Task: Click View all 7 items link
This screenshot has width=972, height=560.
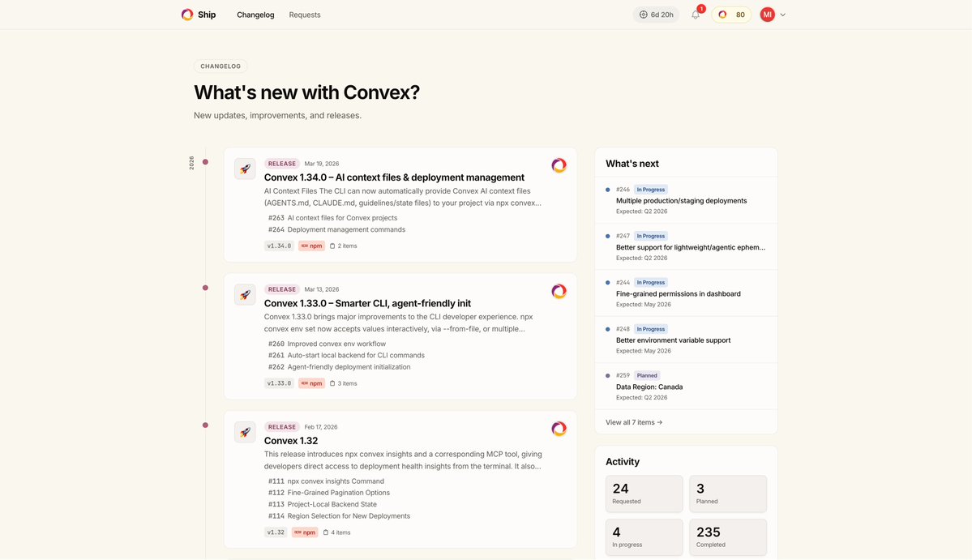Action: (x=633, y=422)
